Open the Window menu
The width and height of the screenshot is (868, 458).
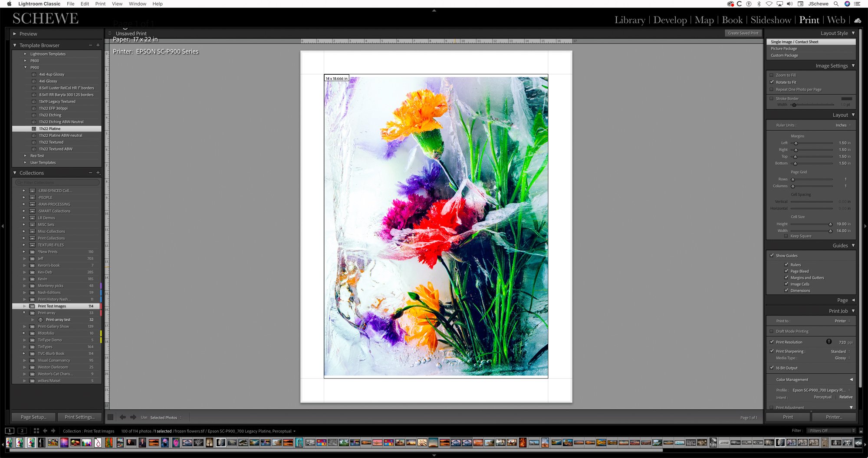[x=137, y=4]
